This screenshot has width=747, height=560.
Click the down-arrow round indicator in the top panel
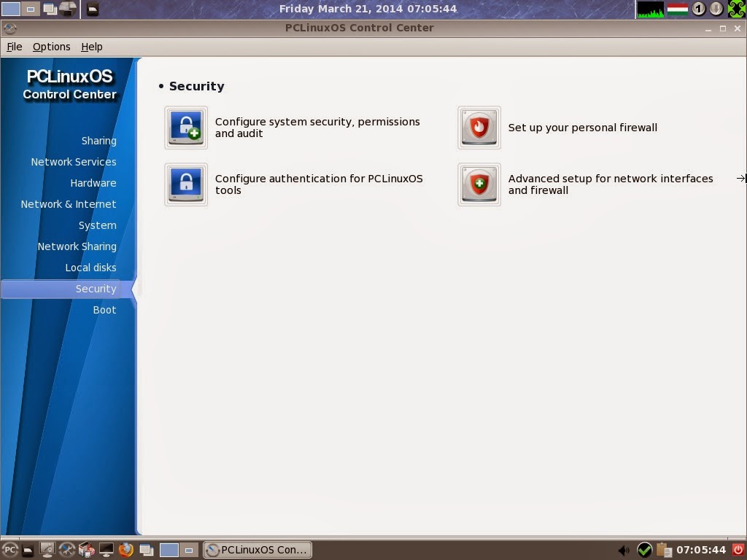pyautogui.click(x=716, y=9)
